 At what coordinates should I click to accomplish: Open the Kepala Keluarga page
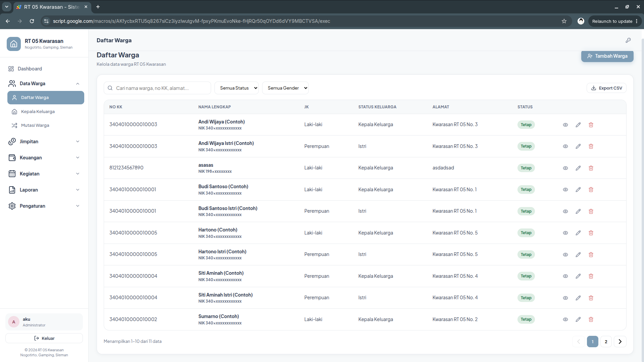click(46, 112)
